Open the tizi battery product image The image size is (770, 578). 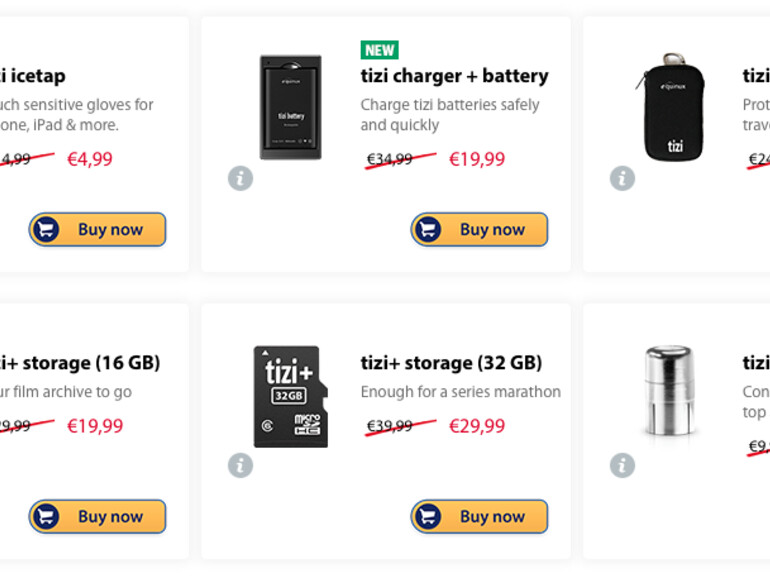coord(290,107)
